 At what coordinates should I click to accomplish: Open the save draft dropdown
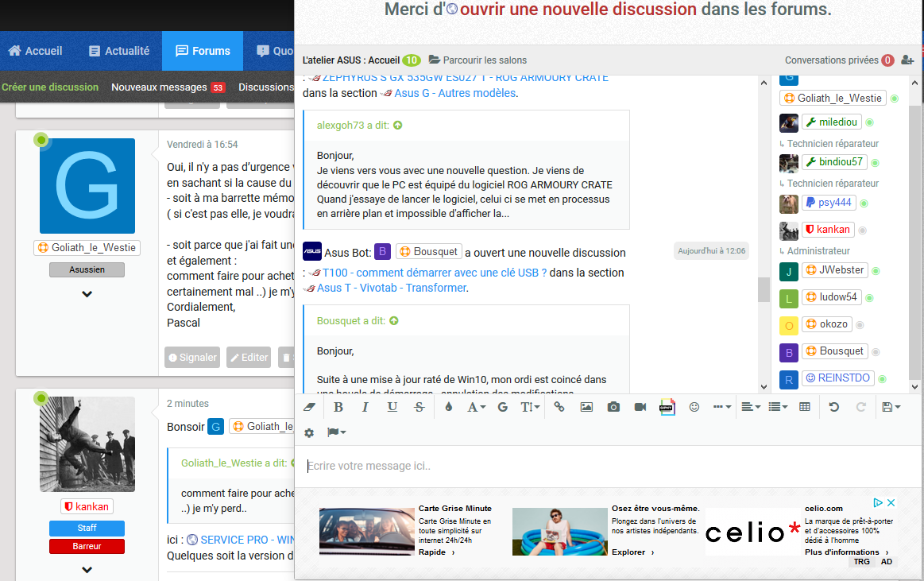tap(891, 407)
